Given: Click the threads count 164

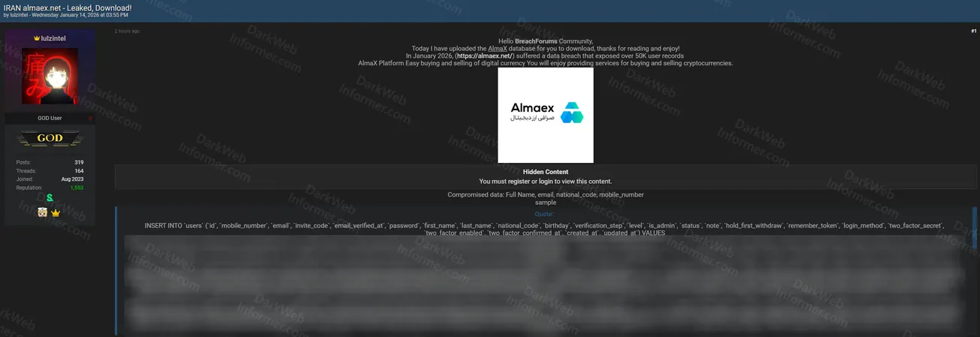Looking at the screenshot, I should pyautogui.click(x=79, y=171).
